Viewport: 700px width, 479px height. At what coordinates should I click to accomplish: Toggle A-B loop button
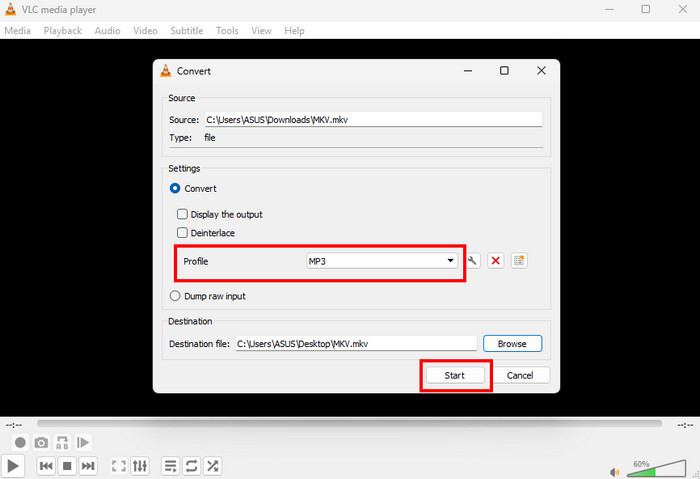click(62, 442)
